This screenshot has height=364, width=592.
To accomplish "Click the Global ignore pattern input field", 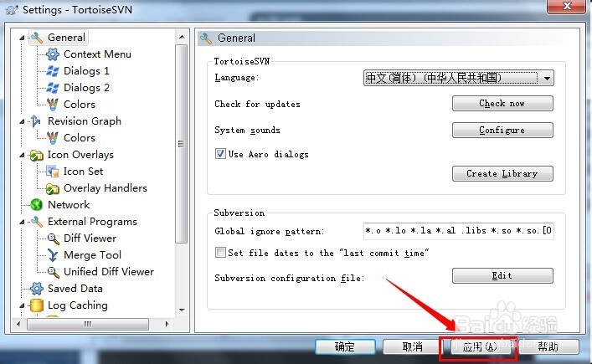I will 458,231.
